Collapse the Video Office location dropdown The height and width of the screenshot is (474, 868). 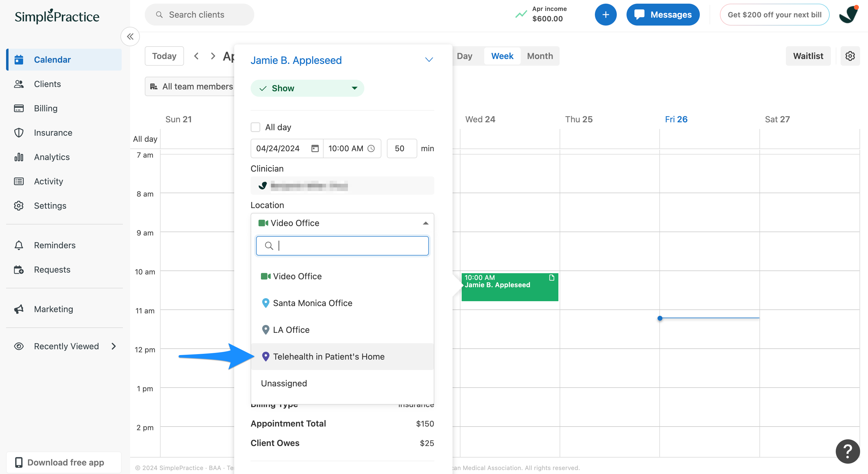tap(425, 223)
